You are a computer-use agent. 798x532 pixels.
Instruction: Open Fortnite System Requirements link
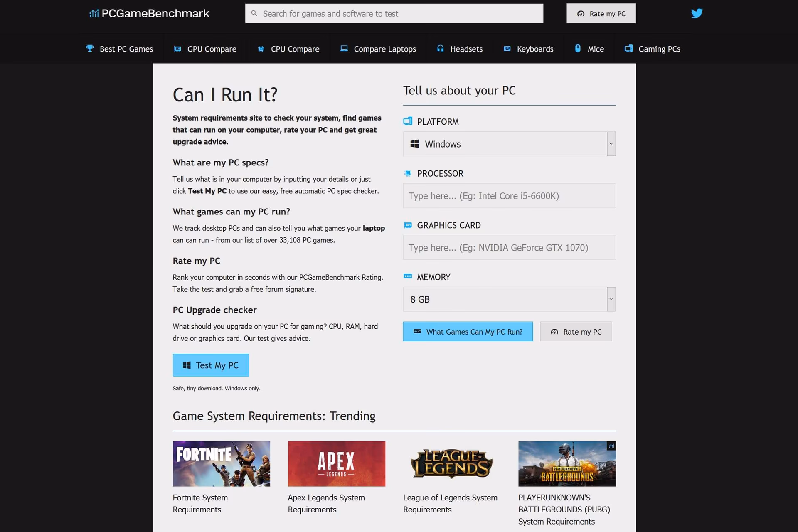tap(200, 503)
